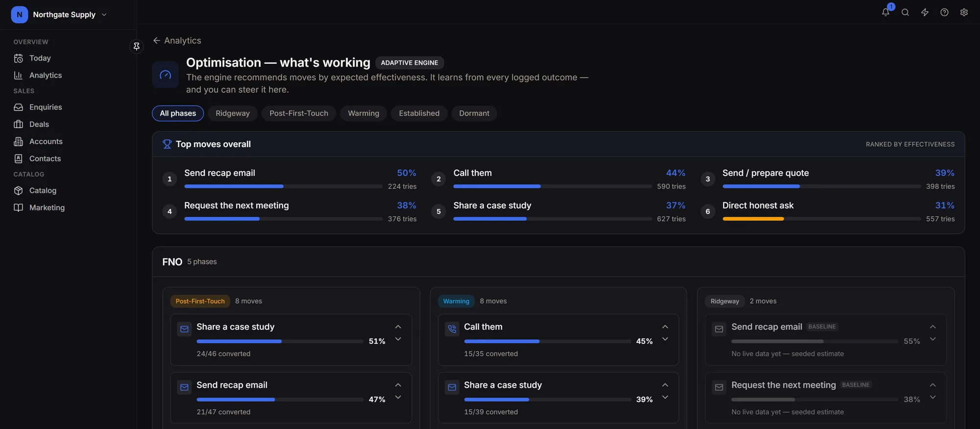This screenshot has width=980, height=429.
Task: Click the Today calendar icon
Action: [x=19, y=58]
